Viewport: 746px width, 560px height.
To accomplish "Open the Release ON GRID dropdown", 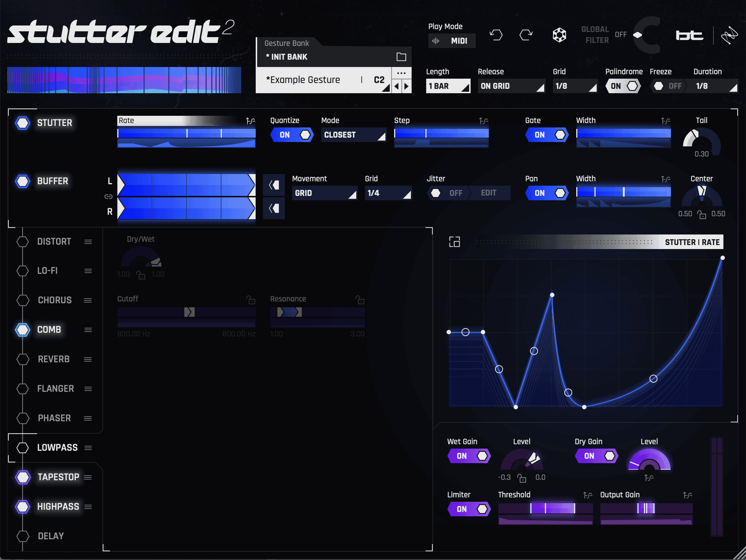I will pyautogui.click(x=511, y=86).
